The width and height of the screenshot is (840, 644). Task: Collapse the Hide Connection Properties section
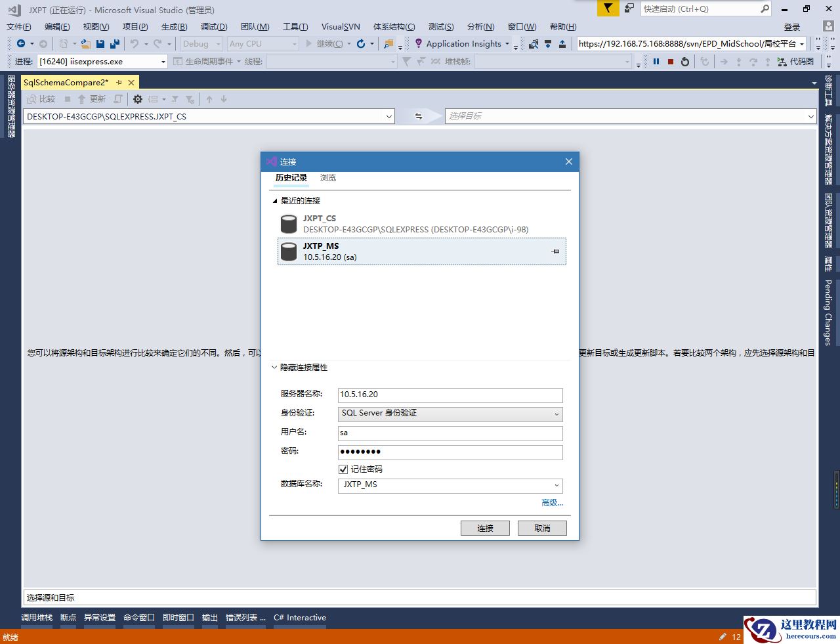pos(274,368)
